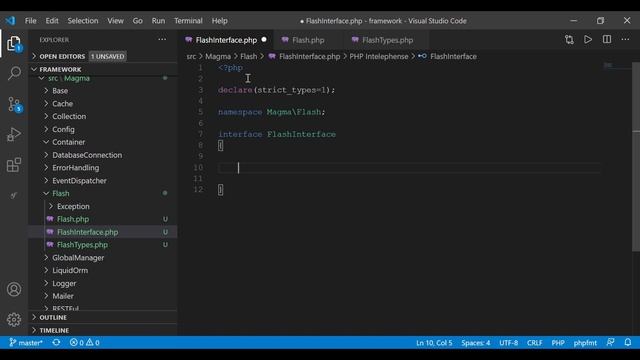The image size is (640, 360).
Task: Expand the Base folder
Action: (x=102, y=91)
